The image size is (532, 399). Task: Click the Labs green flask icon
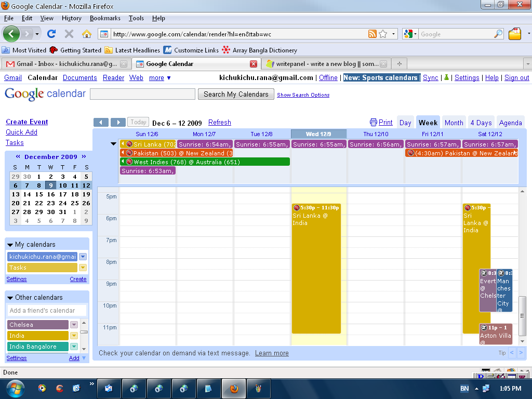coord(446,77)
